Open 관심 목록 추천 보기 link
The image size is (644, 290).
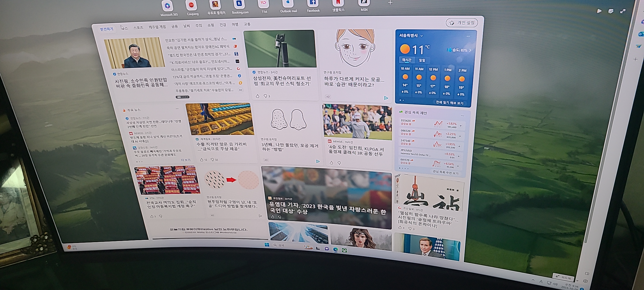tap(445, 172)
